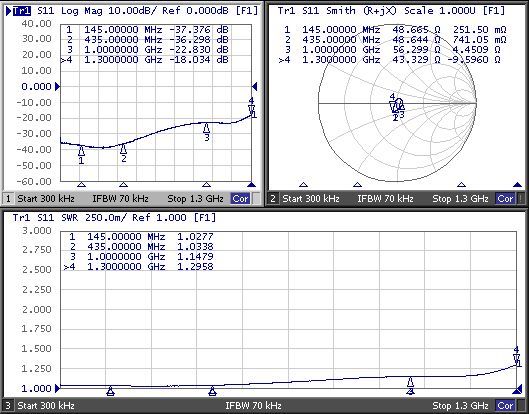Click SWR readout 1.0338 for marker 2

click(x=195, y=247)
